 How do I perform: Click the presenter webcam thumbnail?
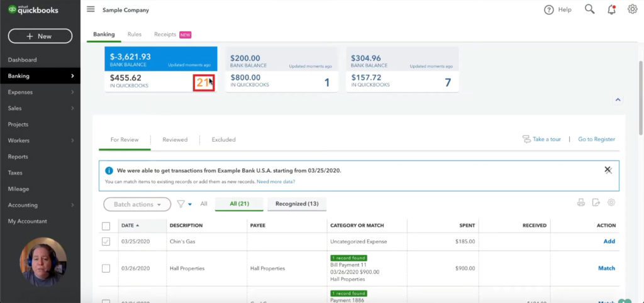(43, 262)
